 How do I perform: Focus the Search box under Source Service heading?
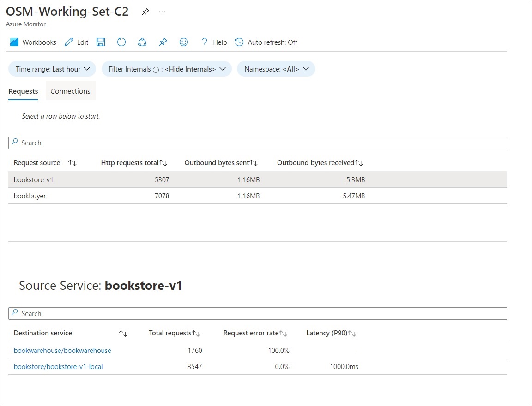click(x=258, y=313)
